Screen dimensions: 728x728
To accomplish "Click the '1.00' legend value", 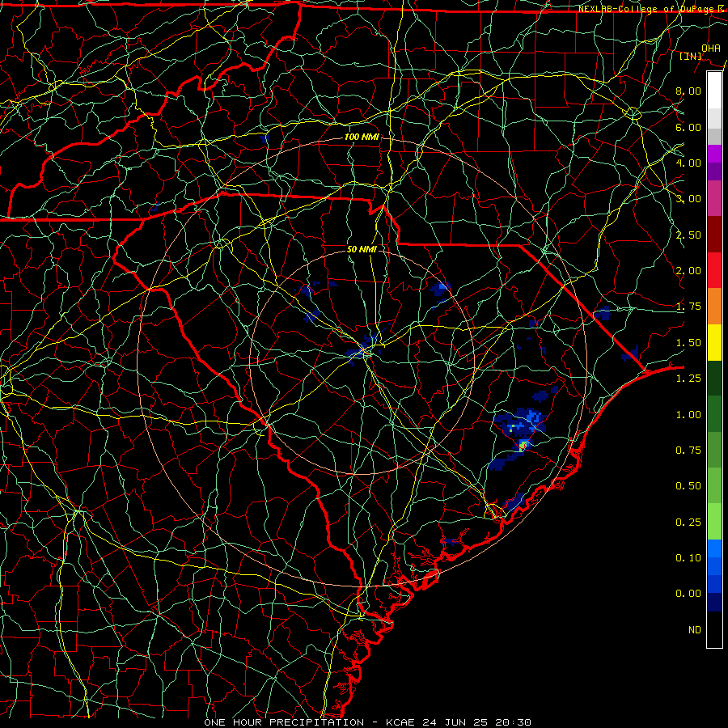I will pos(688,415).
